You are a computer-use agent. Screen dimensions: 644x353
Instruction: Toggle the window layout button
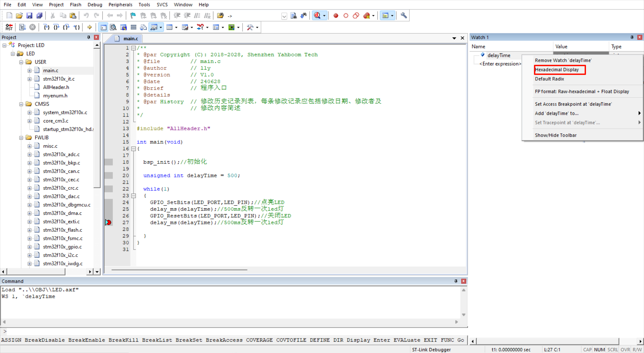pyautogui.click(x=385, y=15)
